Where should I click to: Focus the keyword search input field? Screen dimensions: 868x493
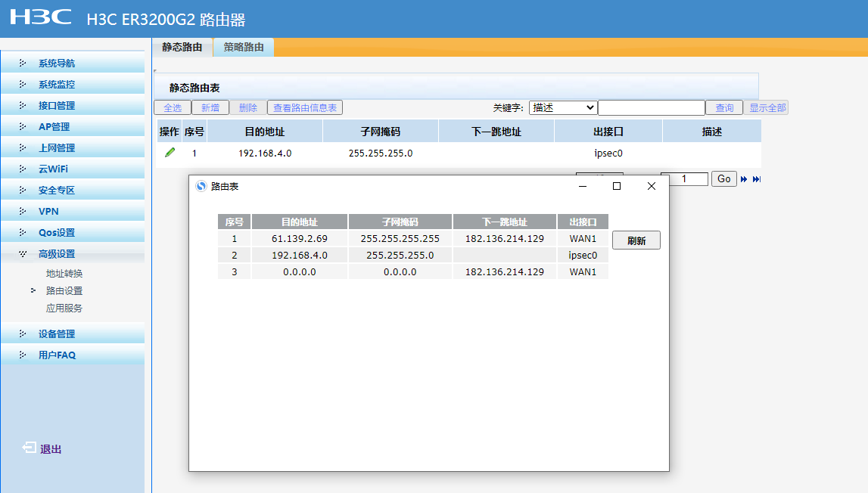pyautogui.click(x=652, y=107)
